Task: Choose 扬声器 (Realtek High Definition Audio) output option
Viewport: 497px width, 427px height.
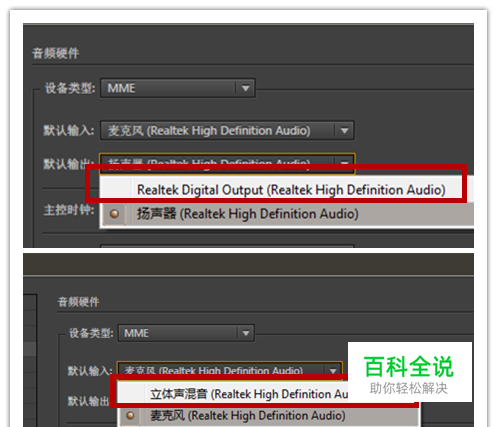Action: pyautogui.click(x=287, y=214)
